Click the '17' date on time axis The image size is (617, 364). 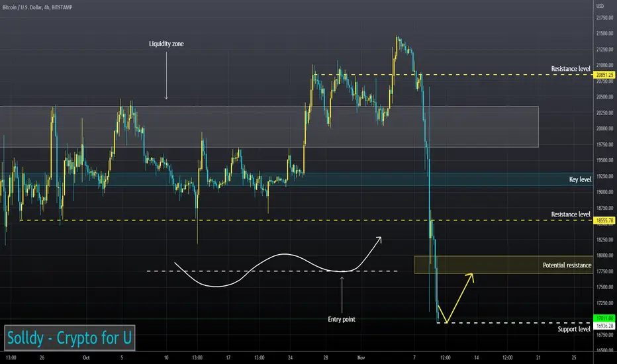pyautogui.click(x=228, y=357)
